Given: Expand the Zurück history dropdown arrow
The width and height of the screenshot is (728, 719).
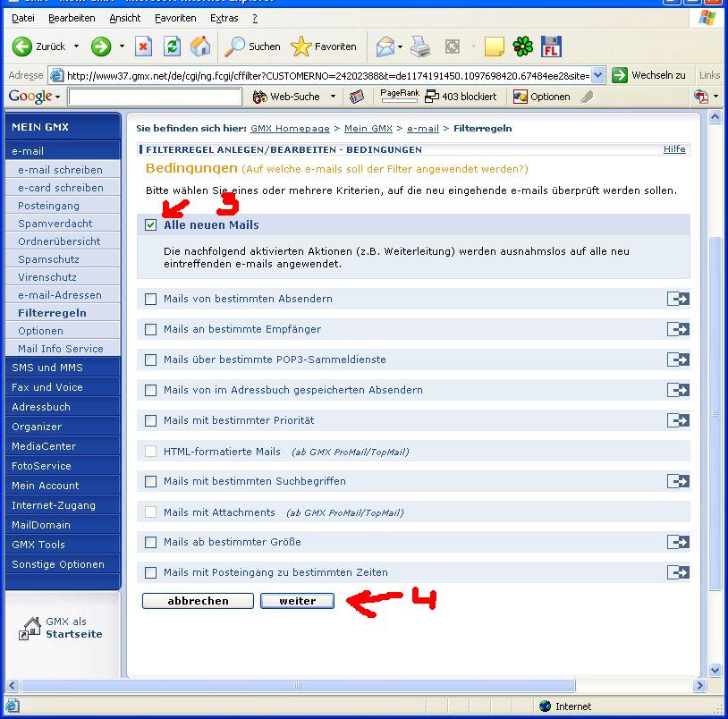Looking at the screenshot, I should (x=76, y=47).
